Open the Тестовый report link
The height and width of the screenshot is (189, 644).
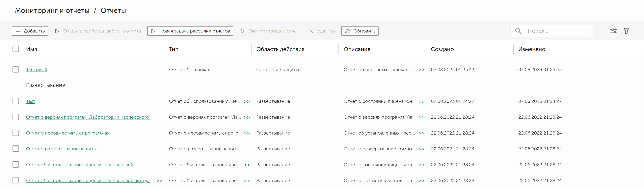tap(37, 70)
